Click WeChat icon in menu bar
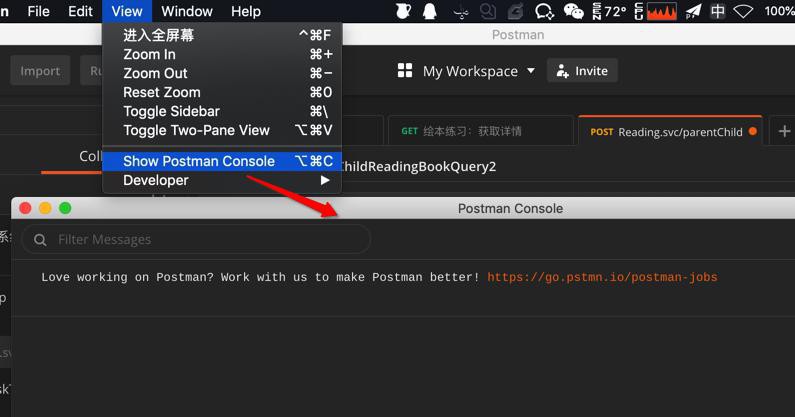 pos(574,11)
